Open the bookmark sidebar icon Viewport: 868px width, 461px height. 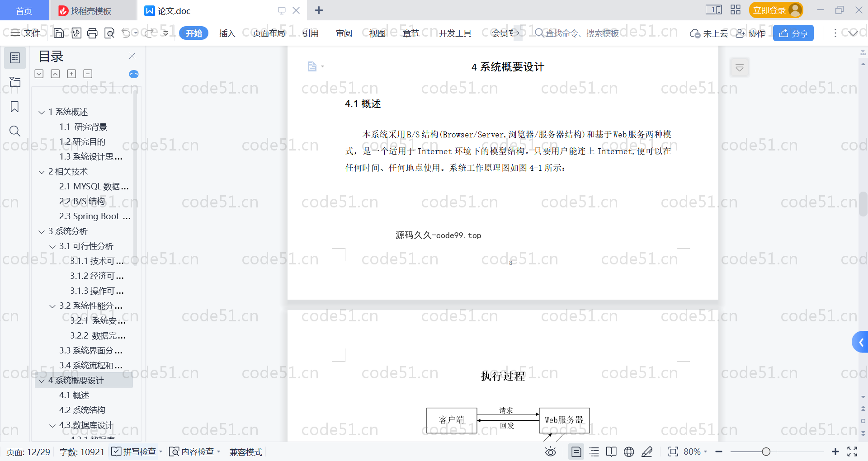click(15, 107)
